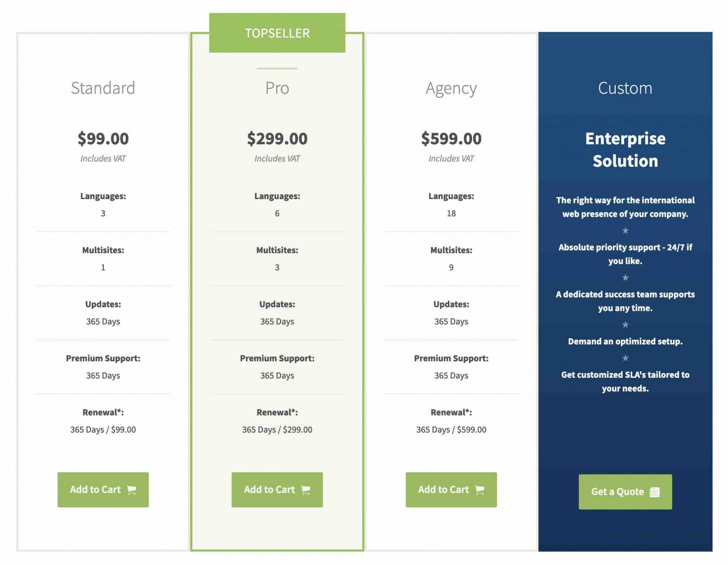
Task: Add the Standard plan to cart
Action: (x=102, y=490)
